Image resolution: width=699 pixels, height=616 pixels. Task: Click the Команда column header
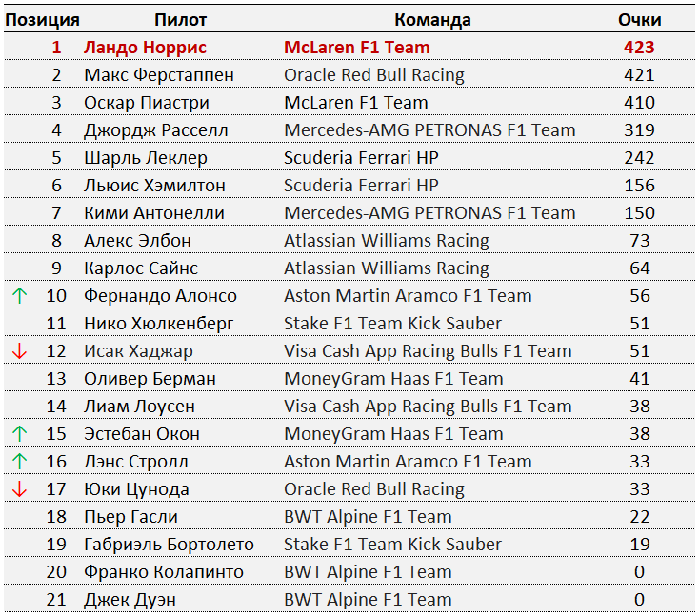(x=432, y=20)
